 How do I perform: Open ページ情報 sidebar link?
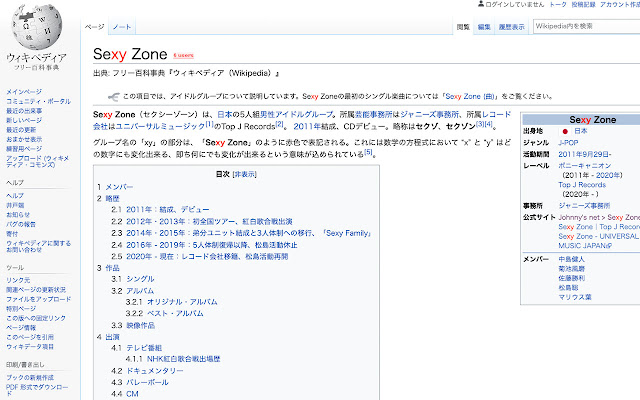point(21,328)
